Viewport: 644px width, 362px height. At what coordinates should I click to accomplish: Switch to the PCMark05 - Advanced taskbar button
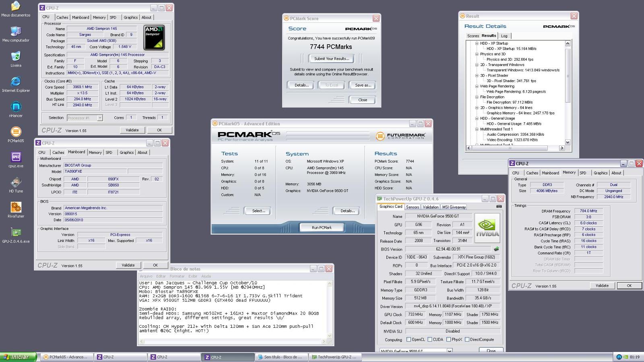66,357
